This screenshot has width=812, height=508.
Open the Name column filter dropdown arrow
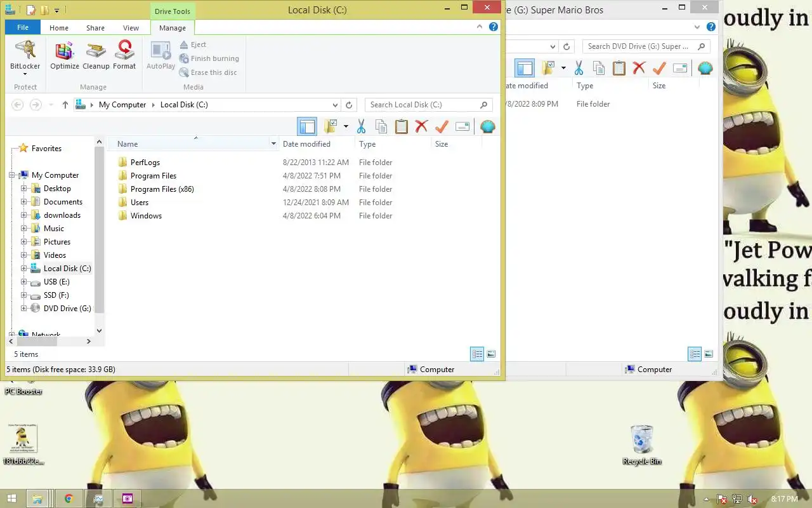[273, 144]
